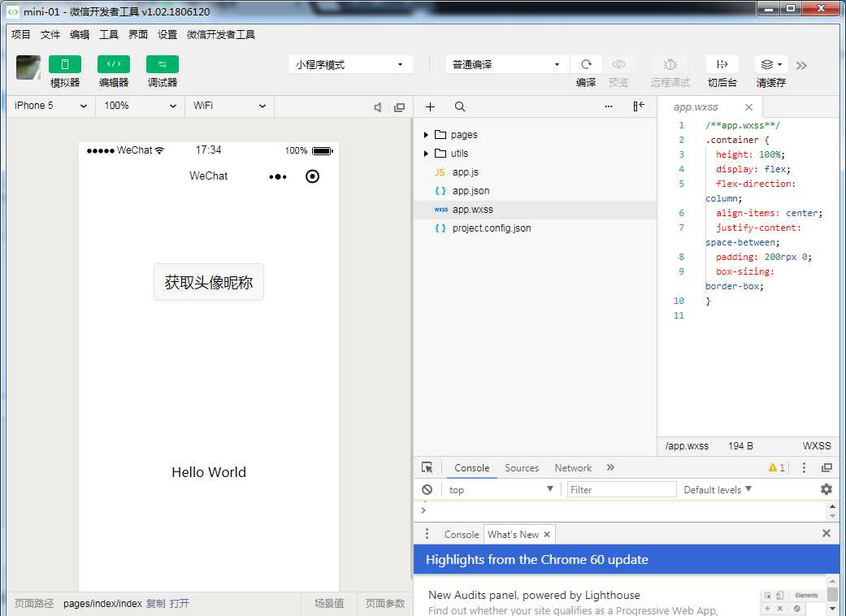
Task: Click 复制 to copy page path
Action: [x=156, y=604]
